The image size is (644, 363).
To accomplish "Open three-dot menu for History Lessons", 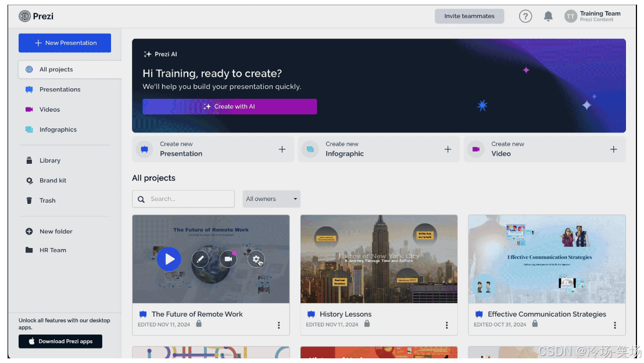I will tap(446, 325).
